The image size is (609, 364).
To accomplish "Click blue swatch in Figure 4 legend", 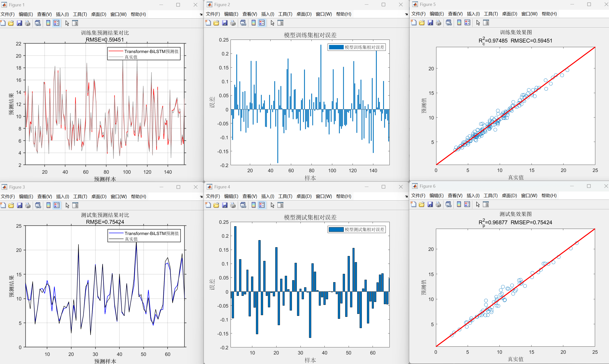I will coord(336,229).
